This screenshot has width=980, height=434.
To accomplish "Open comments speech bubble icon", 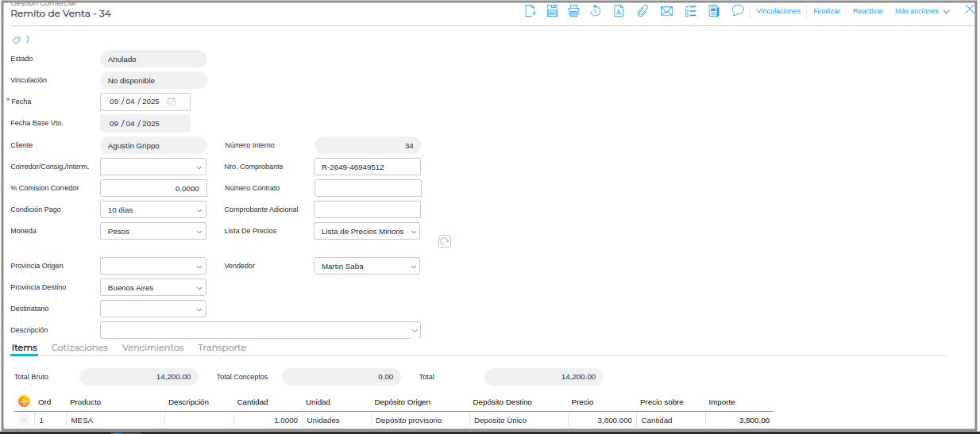I will (738, 11).
